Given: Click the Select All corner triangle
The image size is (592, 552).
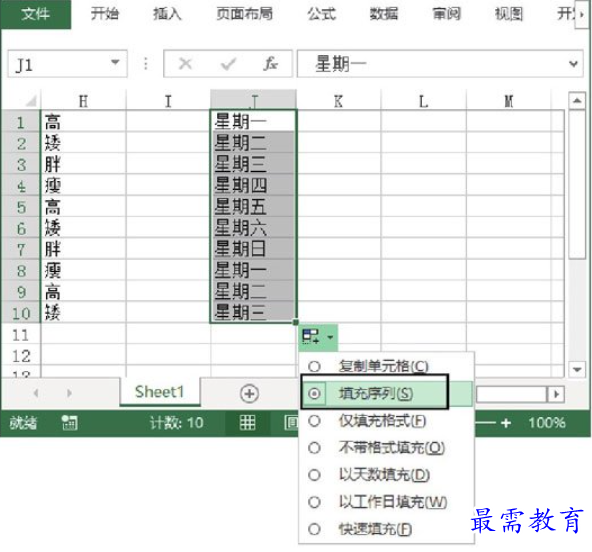Looking at the screenshot, I should [x=30, y=101].
